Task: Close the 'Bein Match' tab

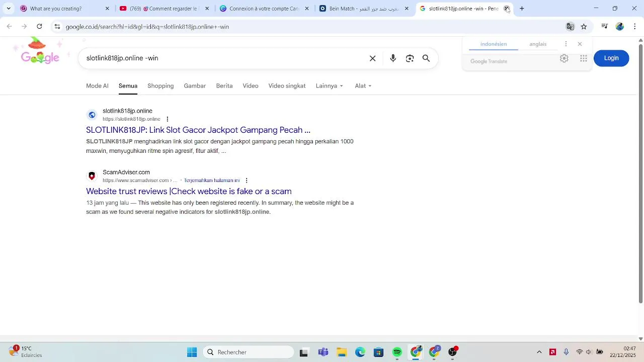Action: click(407, 9)
